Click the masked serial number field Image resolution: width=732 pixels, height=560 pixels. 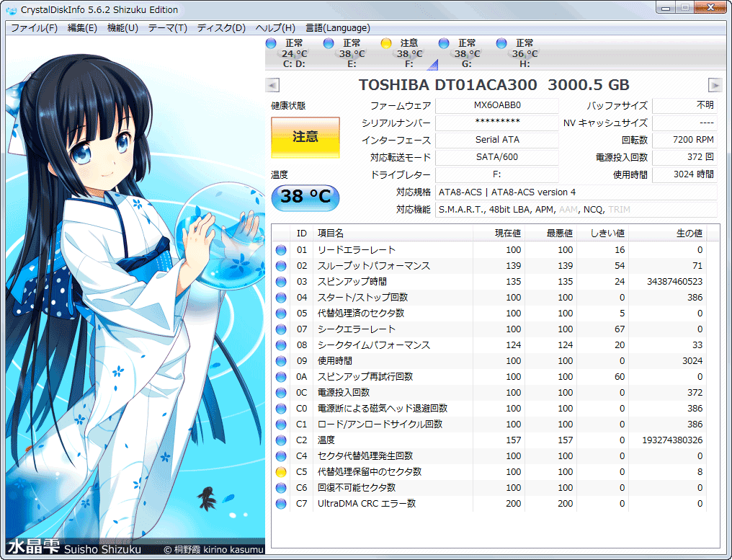[x=496, y=123]
